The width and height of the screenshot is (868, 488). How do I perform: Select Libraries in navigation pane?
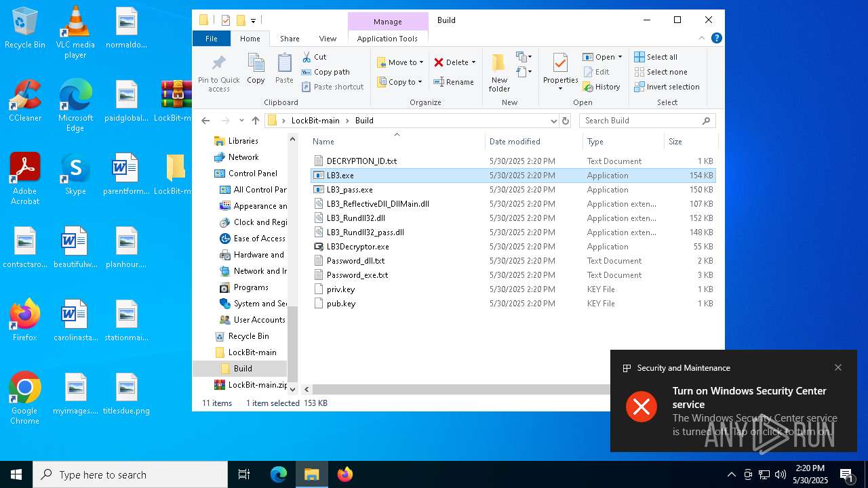[x=243, y=141]
